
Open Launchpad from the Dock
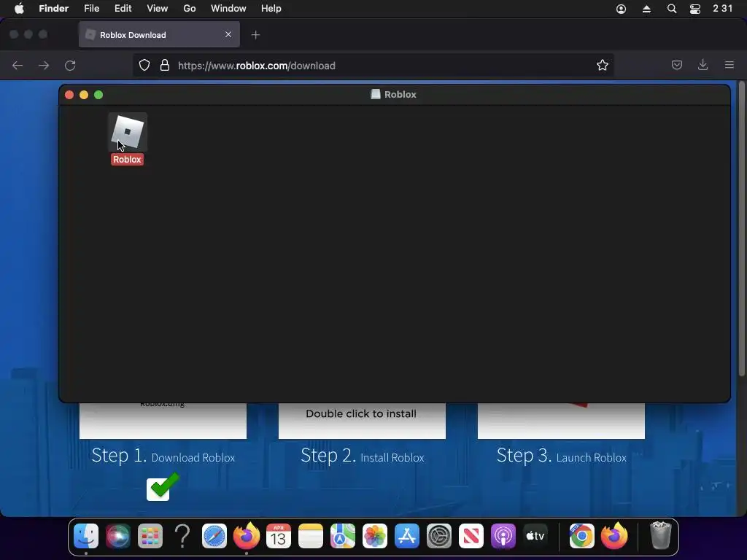point(150,536)
